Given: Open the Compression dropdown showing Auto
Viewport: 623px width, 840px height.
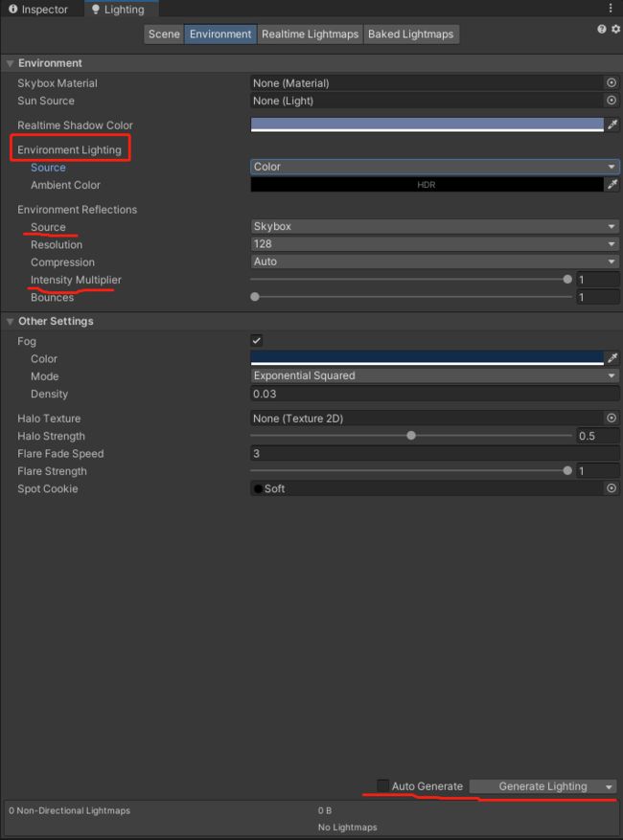Looking at the screenshot, I should pos(435,261).
